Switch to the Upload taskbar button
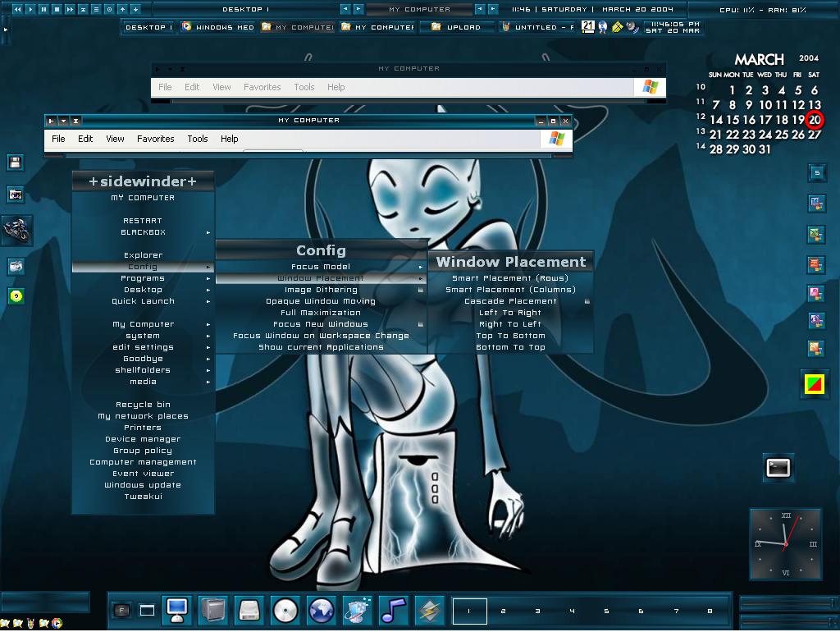Viewport: 840px width, 632px height. (457, 27)
